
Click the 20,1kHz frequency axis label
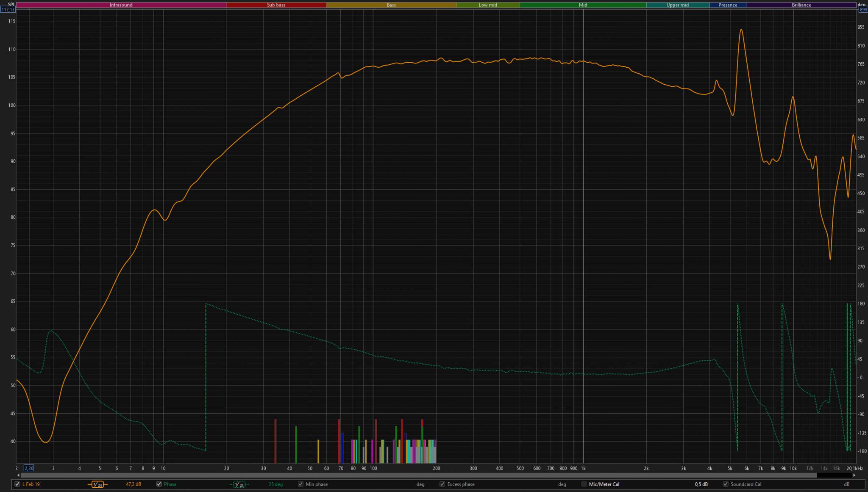coord(855,468)
